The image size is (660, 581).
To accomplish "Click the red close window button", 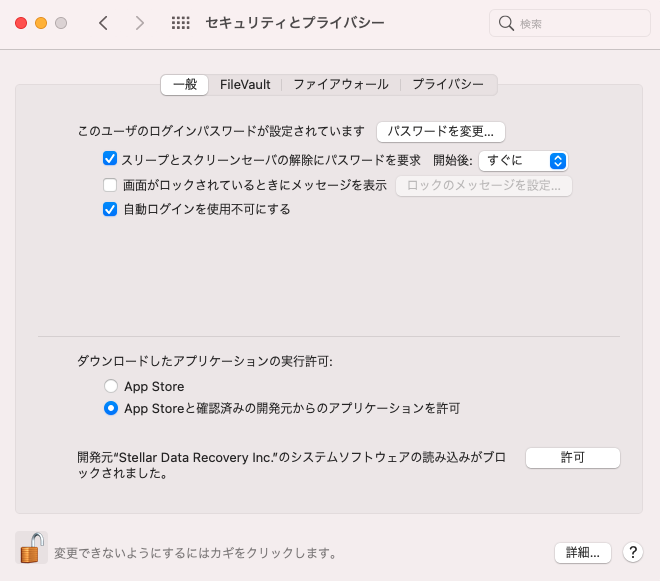I will coord(21,23).
